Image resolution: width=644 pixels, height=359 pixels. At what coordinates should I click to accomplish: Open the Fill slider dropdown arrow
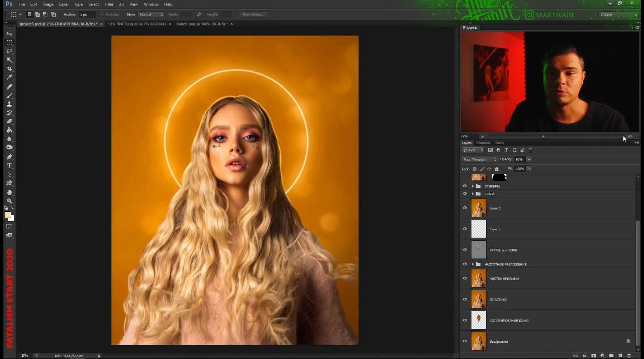click(x=529, y=168)
